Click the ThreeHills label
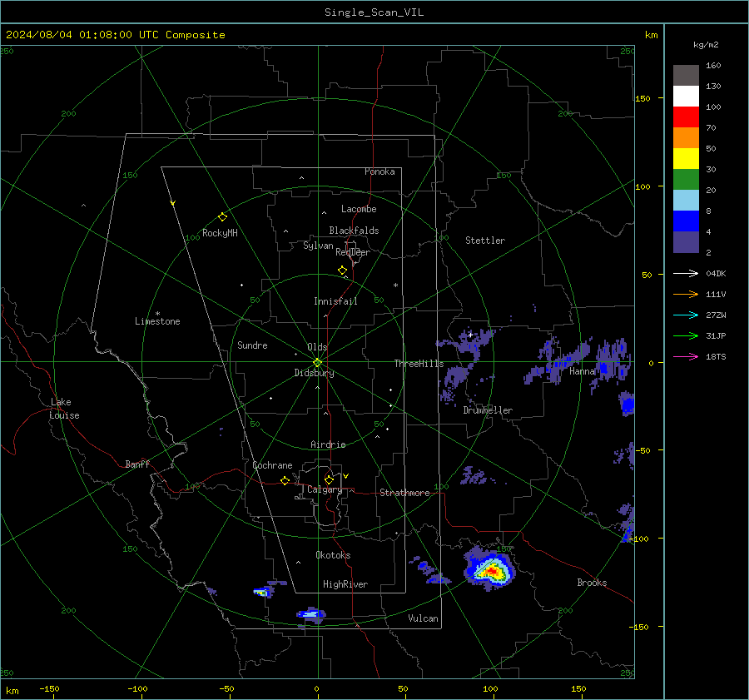 [x=419, y=364]
